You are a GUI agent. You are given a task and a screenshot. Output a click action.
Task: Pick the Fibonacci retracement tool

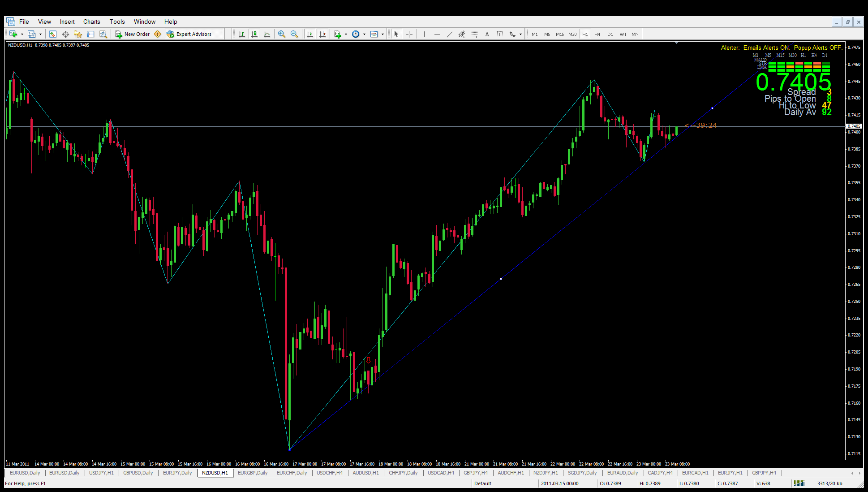(x=475, y=34)
